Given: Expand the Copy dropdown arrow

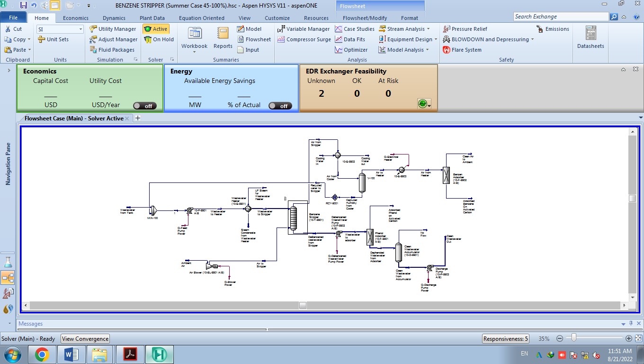Looking at the screenshot, I should pos(29,40).
